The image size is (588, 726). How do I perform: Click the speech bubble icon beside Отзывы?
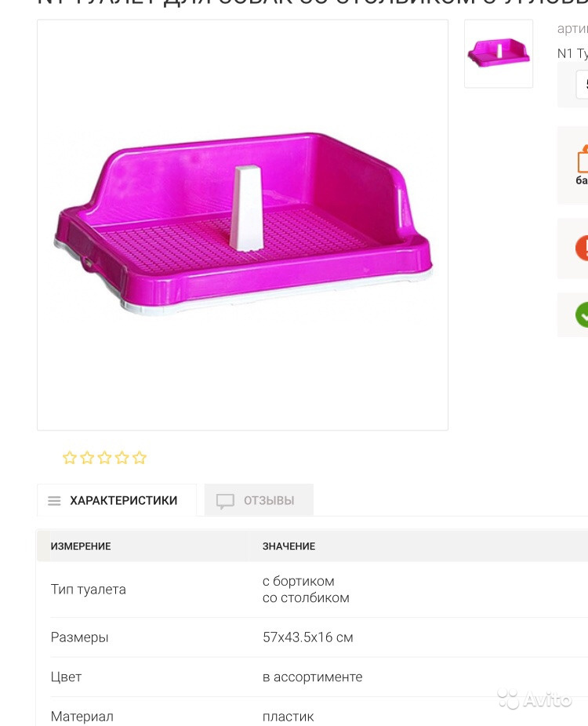(x=225, y=501)
